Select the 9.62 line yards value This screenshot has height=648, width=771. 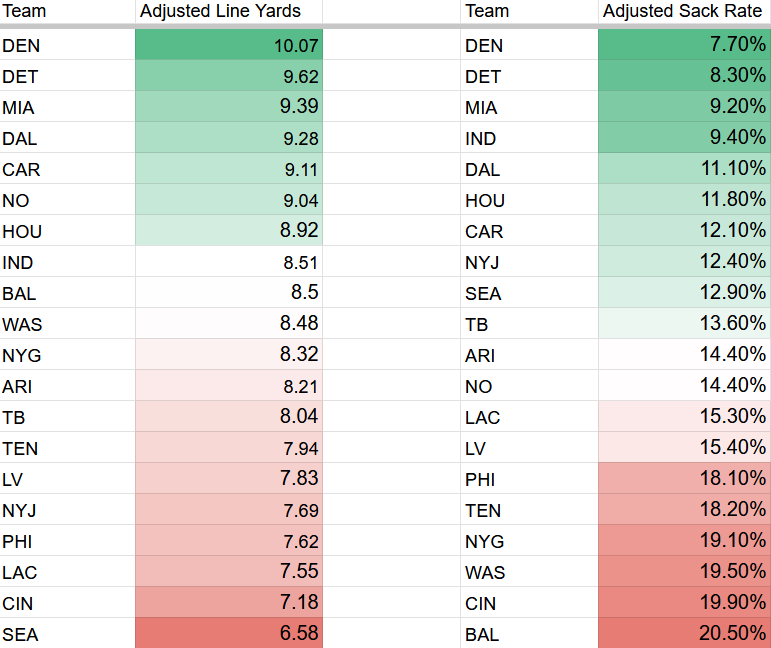pos(228,76)
